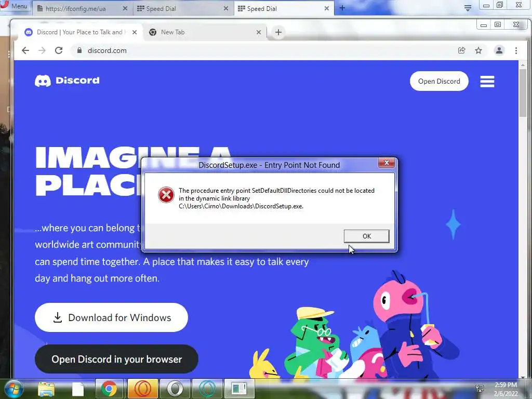Close the DiscordSetup.exe error dialog
The width and height of the screenshot is (532, 399).
[x=386, y=163]
